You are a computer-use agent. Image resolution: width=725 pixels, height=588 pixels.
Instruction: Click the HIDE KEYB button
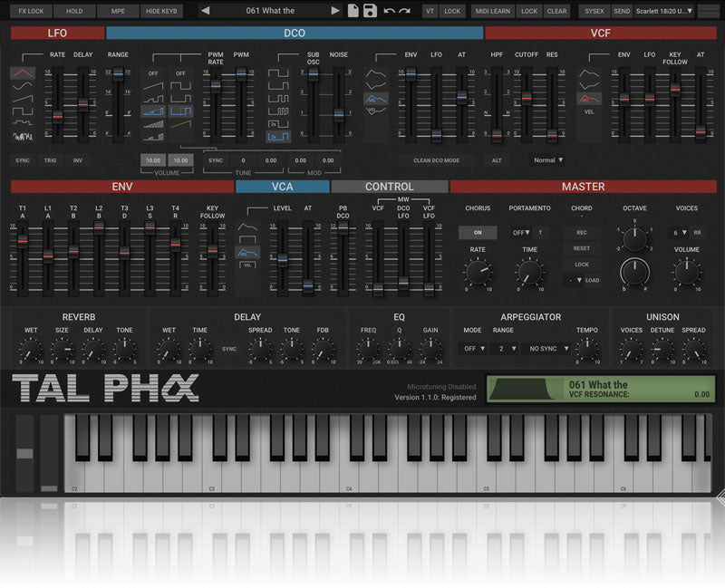pos(161,11)
